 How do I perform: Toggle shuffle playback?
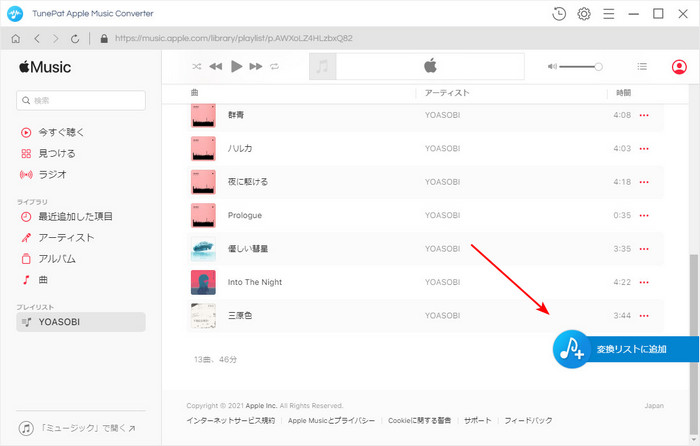[x=196, y=67]
